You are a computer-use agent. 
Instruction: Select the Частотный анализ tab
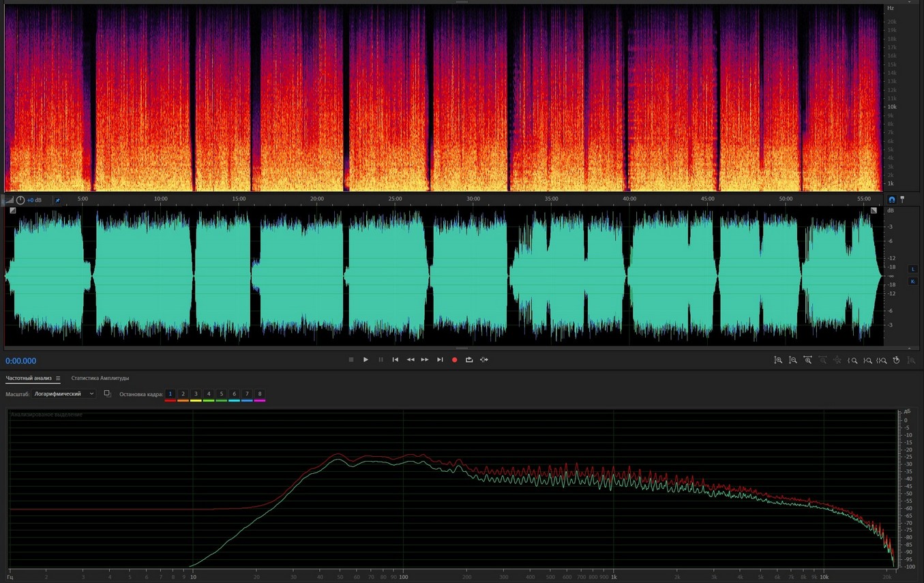(29, 378)
